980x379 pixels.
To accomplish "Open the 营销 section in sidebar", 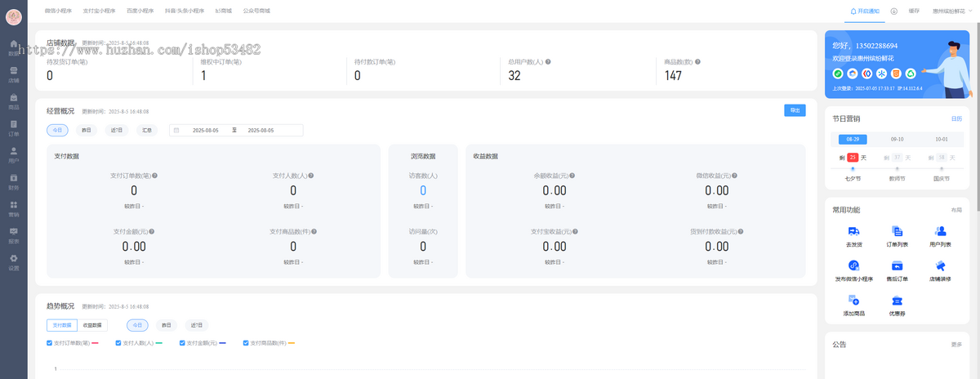I will [x=14, y=208].
